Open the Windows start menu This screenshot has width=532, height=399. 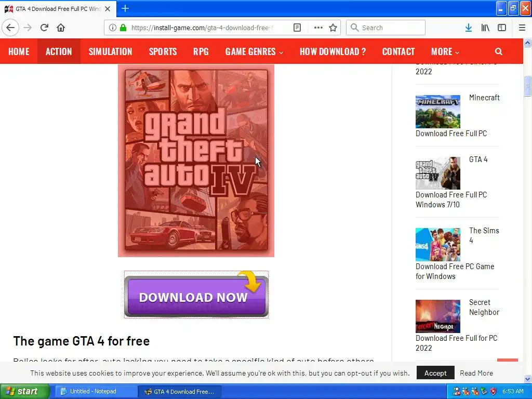click(25, 391)
